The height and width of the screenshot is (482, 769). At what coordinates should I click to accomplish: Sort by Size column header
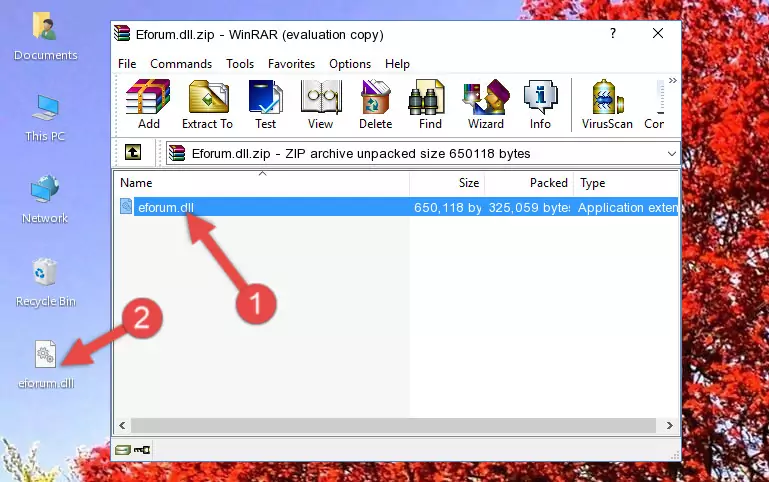tap(447, 183)
